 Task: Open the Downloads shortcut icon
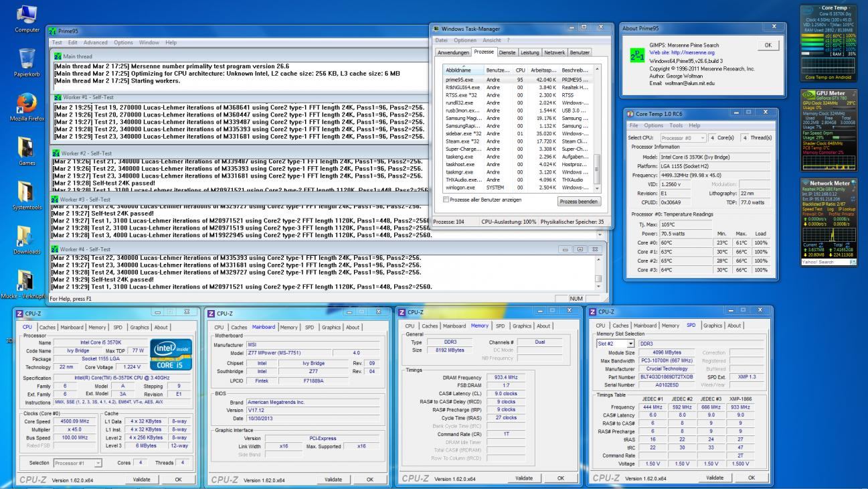[x=25, y=236]
